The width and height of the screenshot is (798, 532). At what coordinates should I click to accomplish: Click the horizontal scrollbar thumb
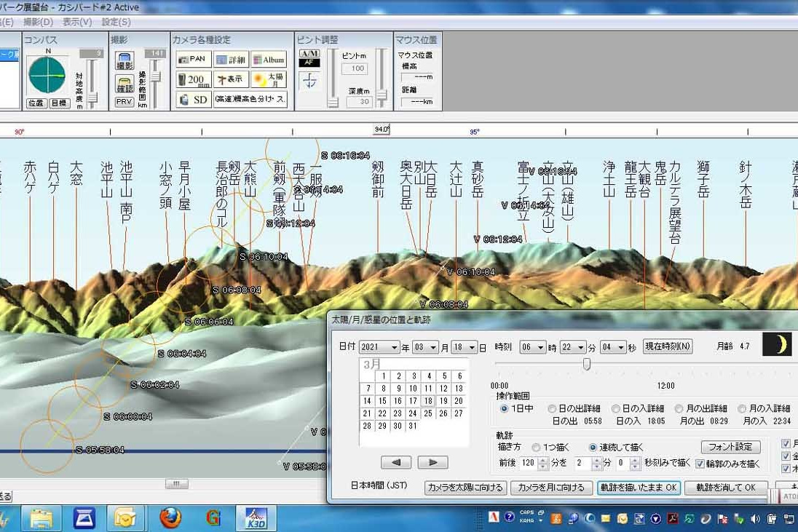pos(177,484)
